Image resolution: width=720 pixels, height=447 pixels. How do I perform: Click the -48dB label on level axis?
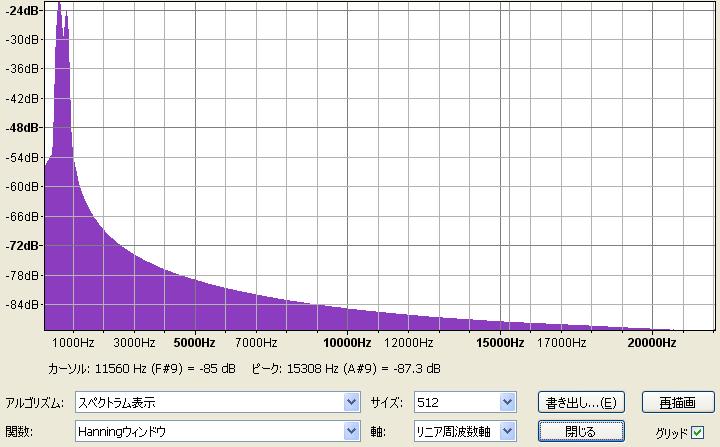(x=20, y=128)
